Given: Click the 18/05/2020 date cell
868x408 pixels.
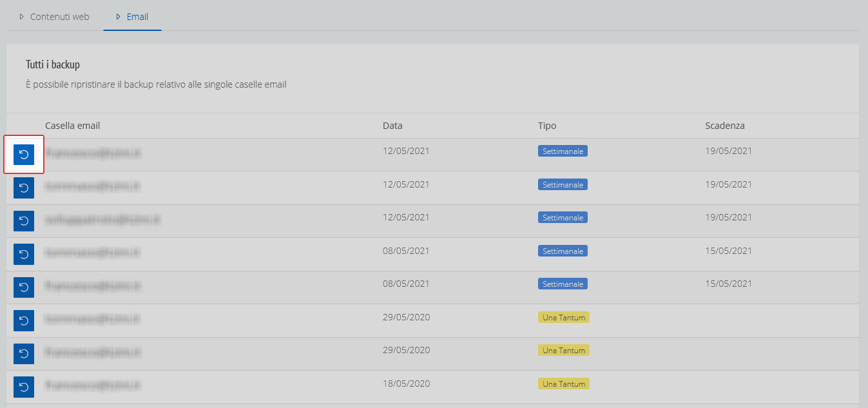Looking at the screenshot, I should 406,384.
